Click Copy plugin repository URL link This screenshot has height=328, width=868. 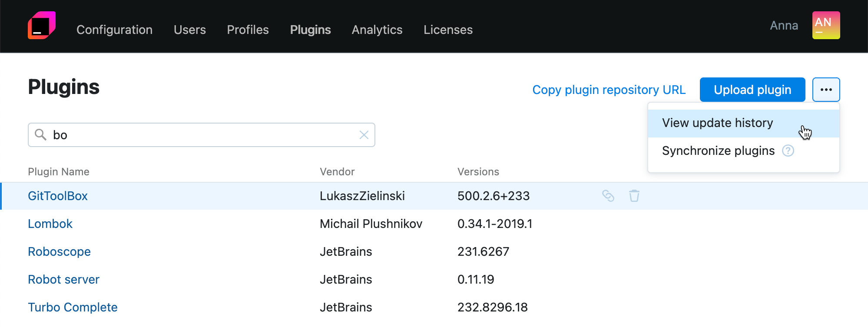pos(609,90)
